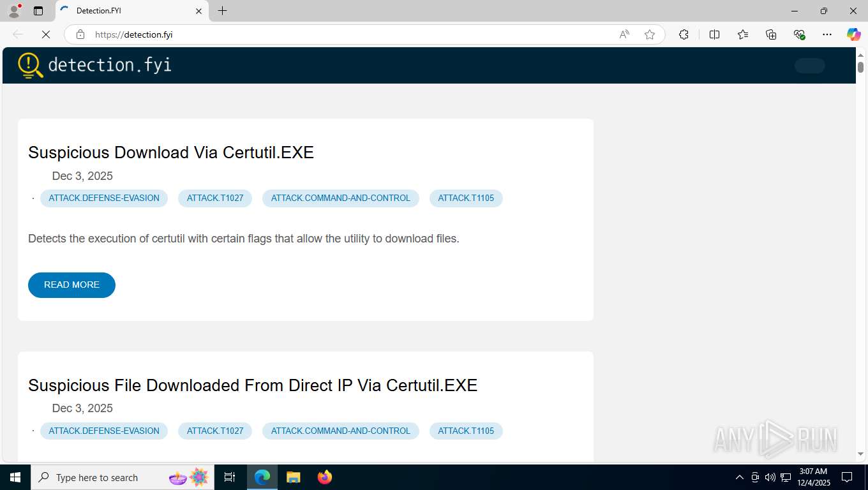Click READ MORE button on first card
Image resolution: width=868 pixels, height=490 pixels.
tap(71, 285)
